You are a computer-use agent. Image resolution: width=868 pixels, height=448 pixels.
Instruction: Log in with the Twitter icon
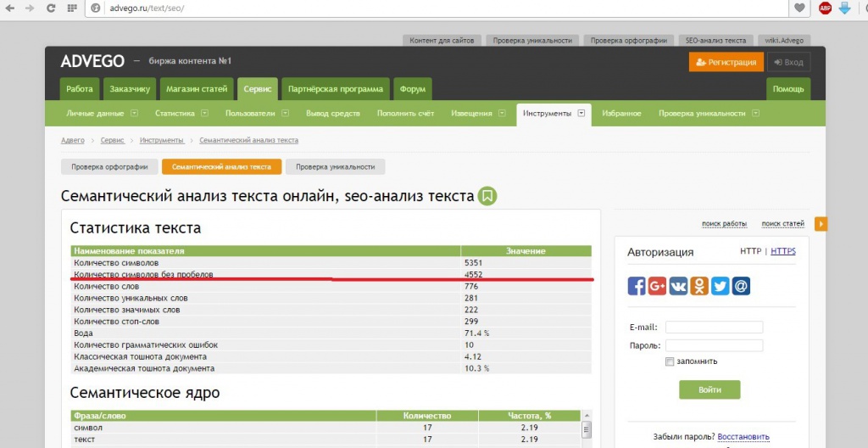point(721,286)
